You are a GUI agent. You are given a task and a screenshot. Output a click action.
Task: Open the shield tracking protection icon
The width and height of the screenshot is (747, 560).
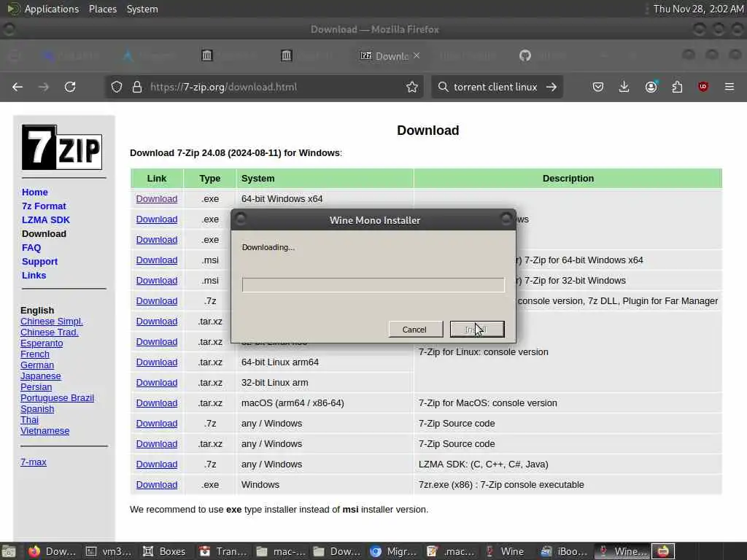click(117, 87)
